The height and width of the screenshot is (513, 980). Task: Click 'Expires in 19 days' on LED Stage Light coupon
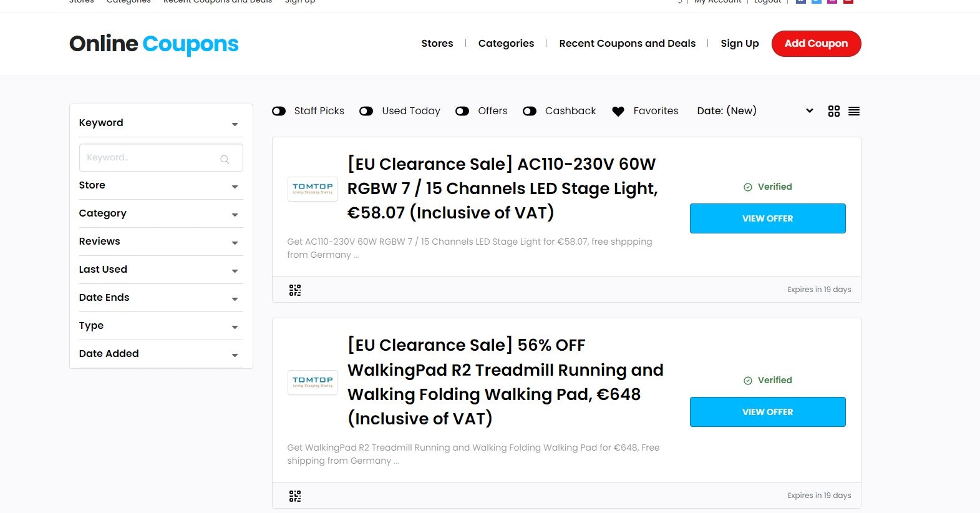click(819, 290)
